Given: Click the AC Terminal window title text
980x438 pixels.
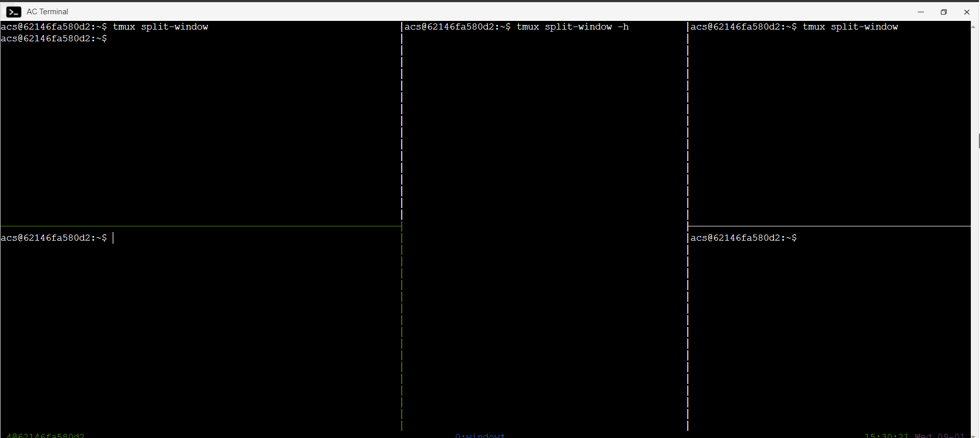Looking at the screenshot, I should tap(47, 12).
